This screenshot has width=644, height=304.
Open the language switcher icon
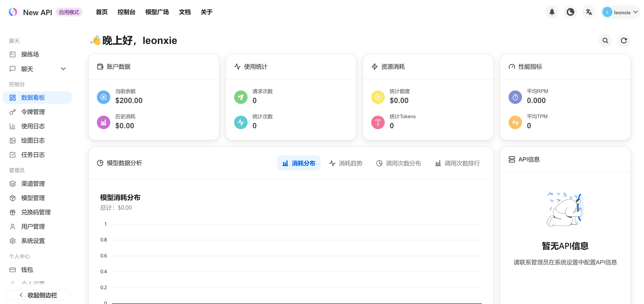(589, 12)
